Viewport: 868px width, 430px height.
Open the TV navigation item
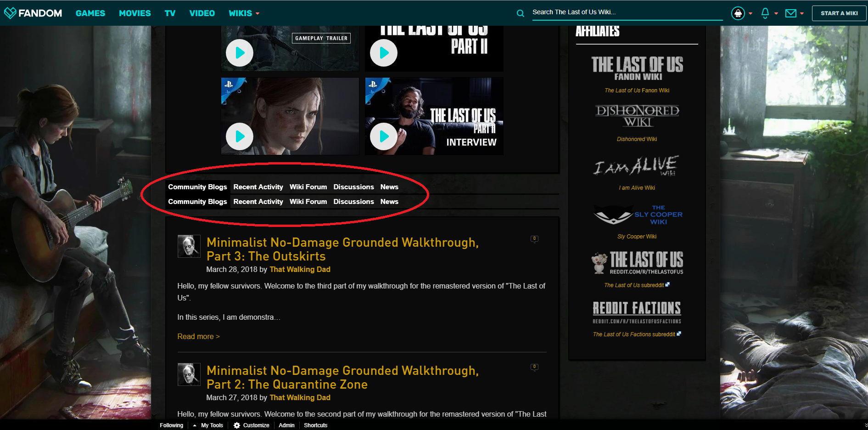pos(170,13)
